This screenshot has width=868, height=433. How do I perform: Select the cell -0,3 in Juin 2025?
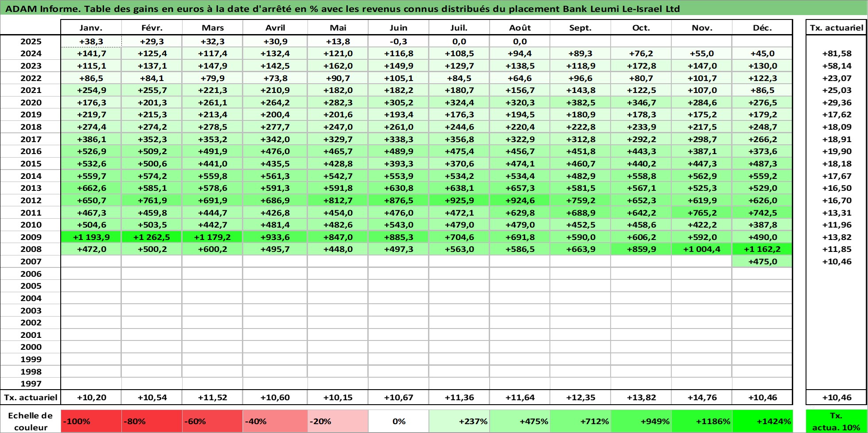pos(398,41)
